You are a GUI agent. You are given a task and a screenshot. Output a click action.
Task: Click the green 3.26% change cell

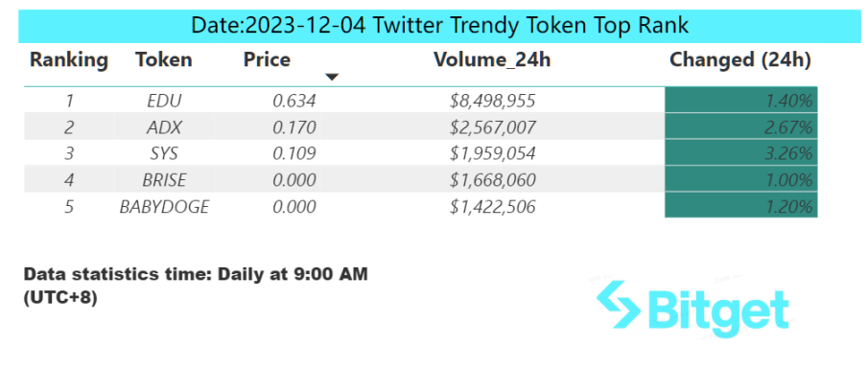740,152
